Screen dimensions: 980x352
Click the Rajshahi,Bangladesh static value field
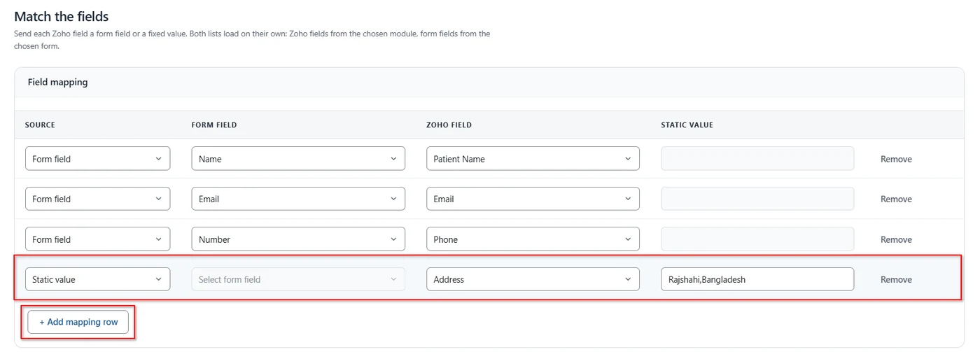point(757,279)
